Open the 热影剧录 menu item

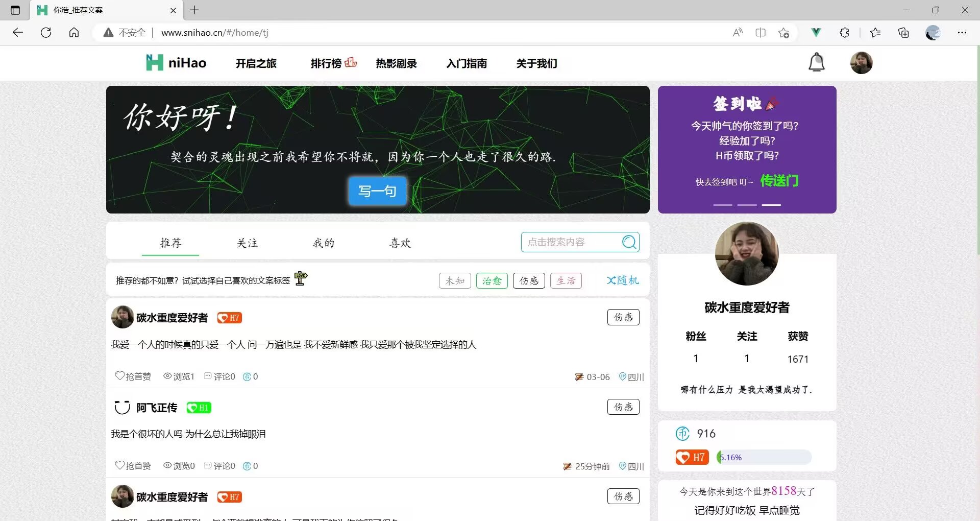tap(397, 63)
